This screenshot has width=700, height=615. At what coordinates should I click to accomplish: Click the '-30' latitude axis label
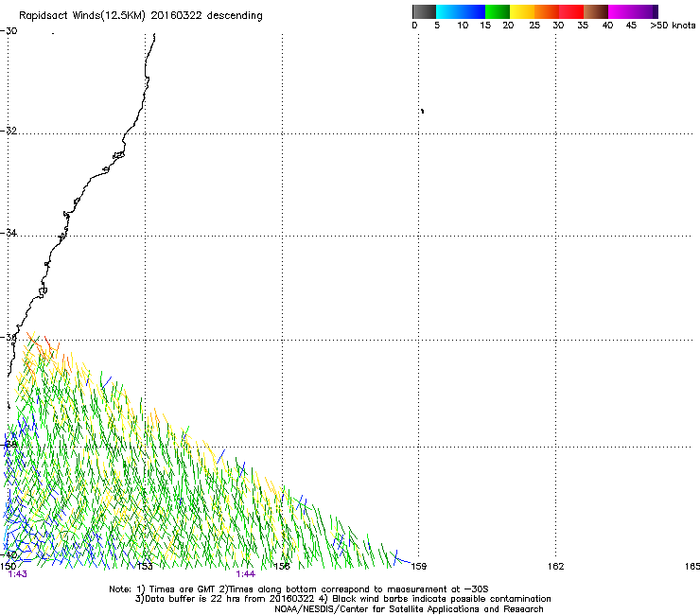[x=9, y=31]
